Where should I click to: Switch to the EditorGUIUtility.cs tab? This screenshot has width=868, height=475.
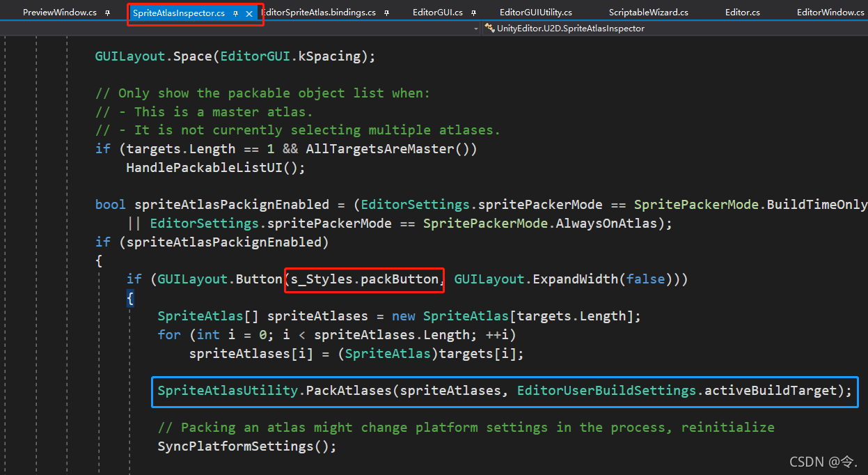[535, 12]
